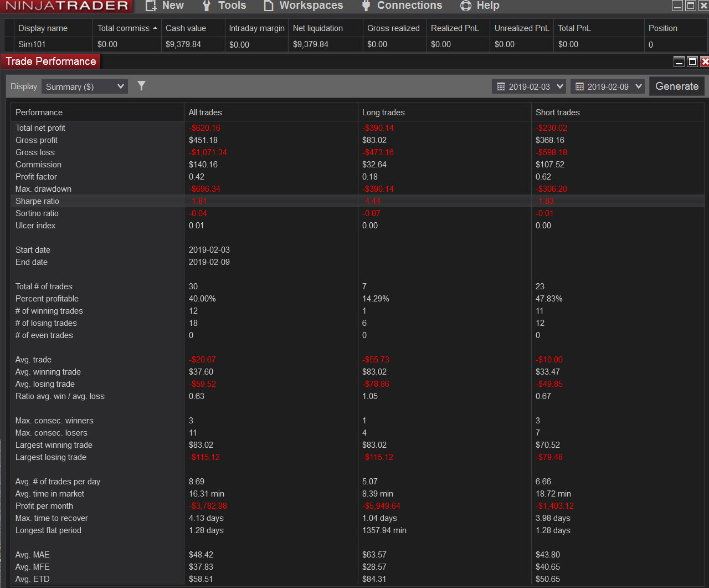Minimize the Trade Performance panel
709x588 pixels.
679,62
